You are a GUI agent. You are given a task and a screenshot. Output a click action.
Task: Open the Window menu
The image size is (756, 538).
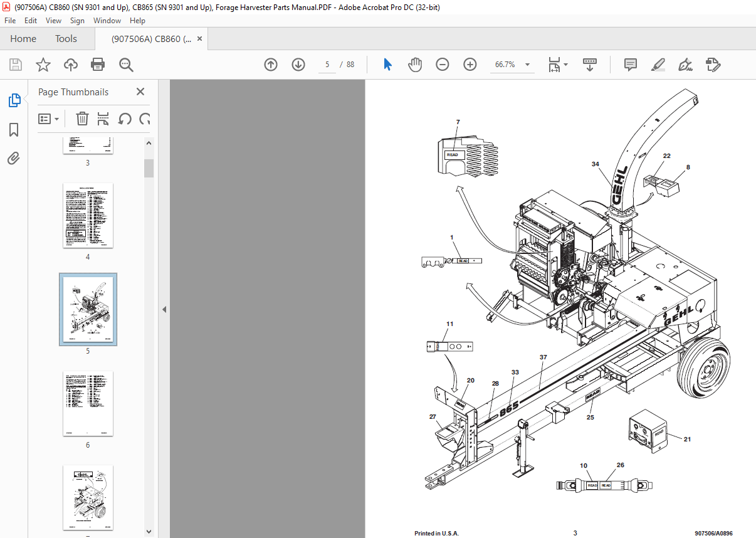tap(107, 21)
